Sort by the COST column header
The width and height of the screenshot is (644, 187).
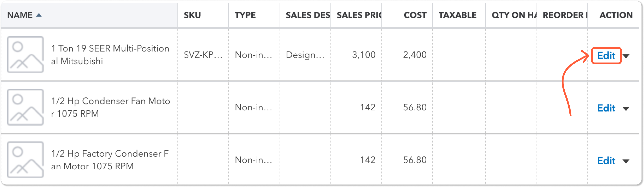[415, 15]
